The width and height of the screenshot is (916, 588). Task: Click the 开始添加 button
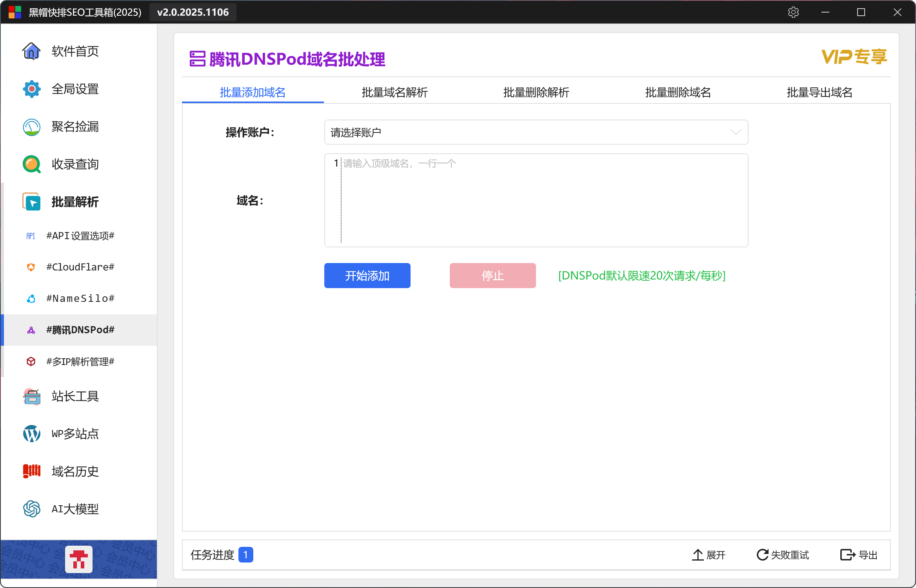pos(367,276)
